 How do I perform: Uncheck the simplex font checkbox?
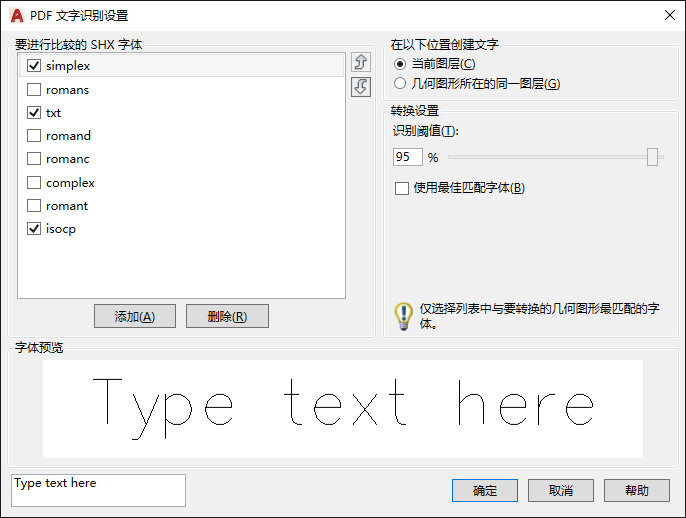point(34,66)
